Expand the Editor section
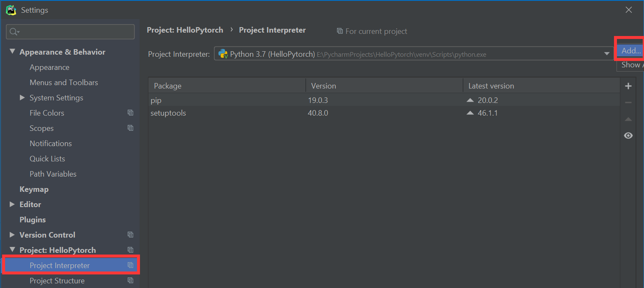 point(12,204)
